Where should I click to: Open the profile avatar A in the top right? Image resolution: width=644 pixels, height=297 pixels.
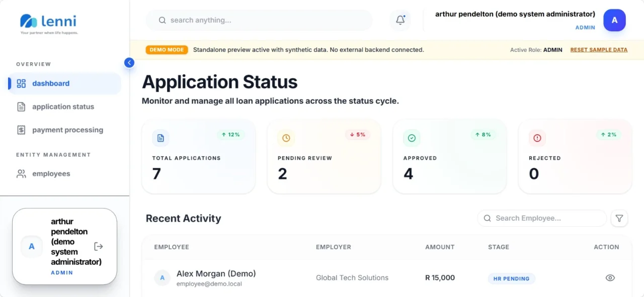coord(614,20)
